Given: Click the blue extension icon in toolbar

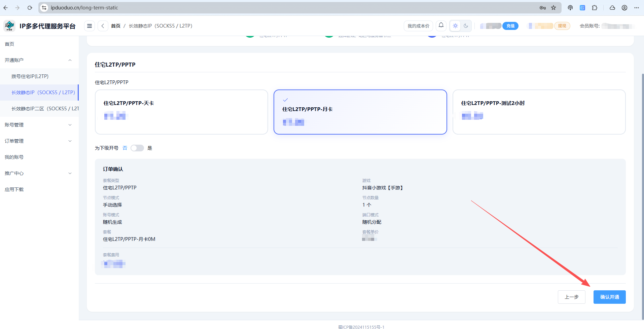Looking at the screenshot, I should click(x=582, y=8).
